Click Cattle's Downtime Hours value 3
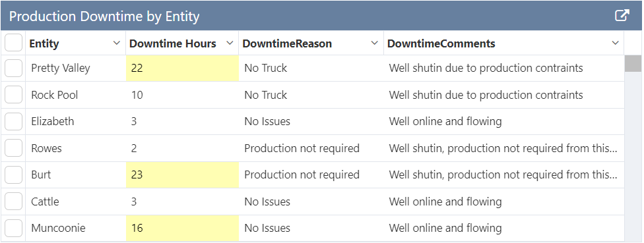 (182, 202)
